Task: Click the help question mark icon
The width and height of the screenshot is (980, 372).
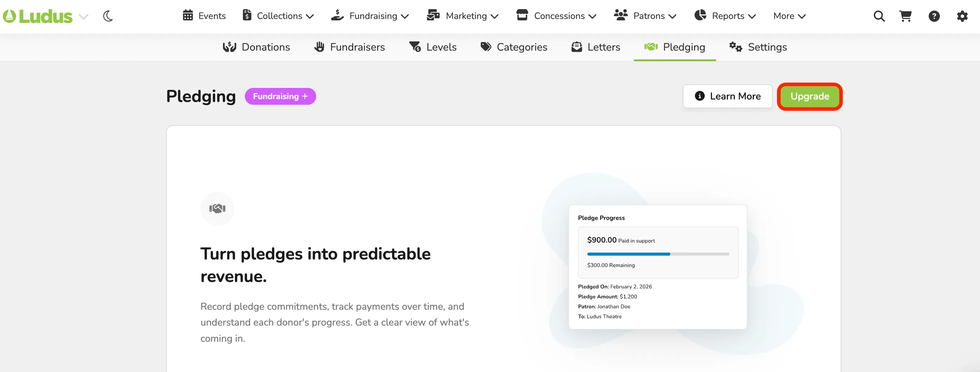Action: point(934,17)
